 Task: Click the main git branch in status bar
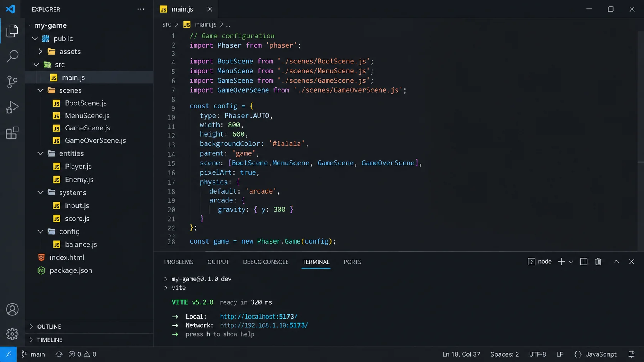pyautogui.click(x=33, y=354)
